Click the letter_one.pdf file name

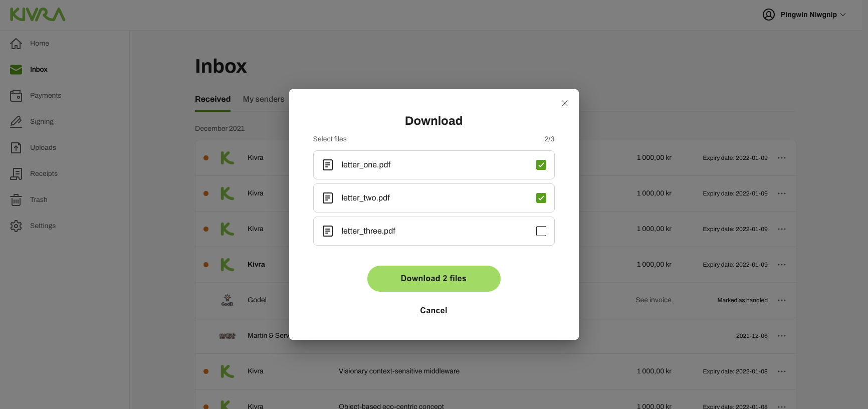[x=366, y=165]
